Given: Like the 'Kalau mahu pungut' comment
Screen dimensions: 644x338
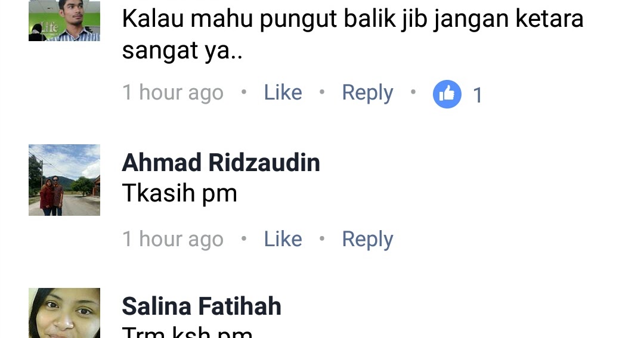Looking at the screenshot, I should pyautogui.click(x=283, y=92).
